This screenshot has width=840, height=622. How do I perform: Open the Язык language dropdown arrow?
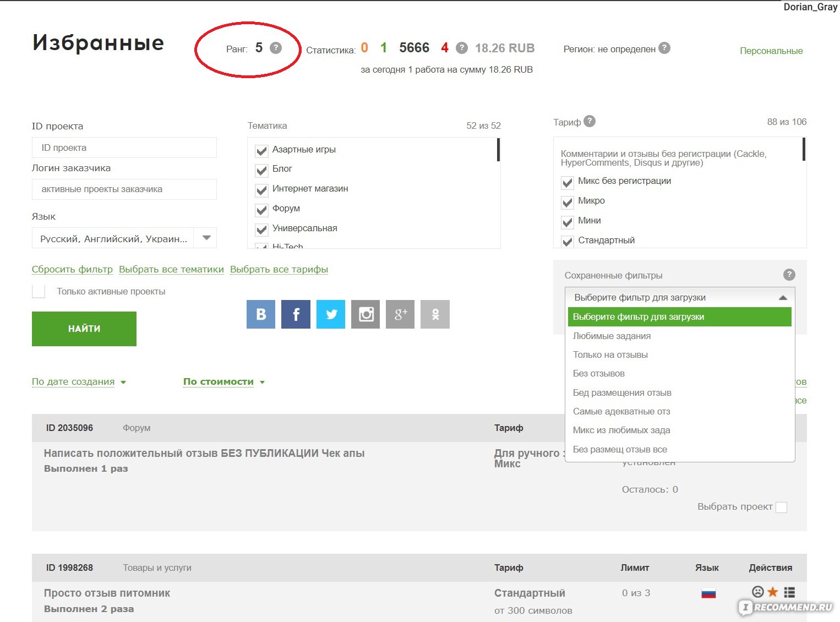206,238
